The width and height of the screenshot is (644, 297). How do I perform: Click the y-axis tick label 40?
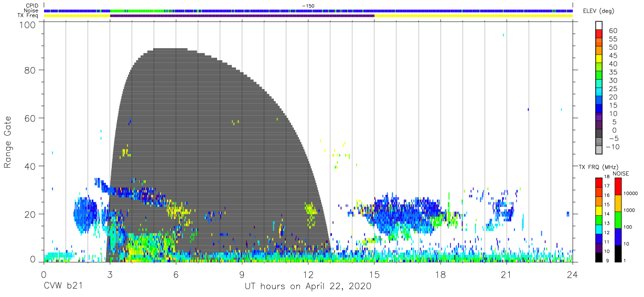click(x=30, y=166)
